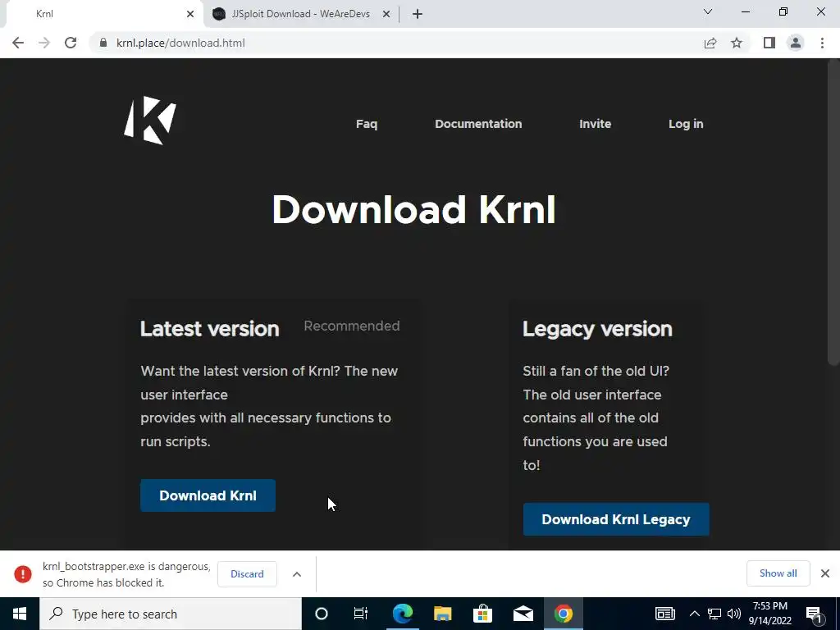Screen dimensions: 840x630
Task: View site info via lock icon
Action: (x=103, y=43)
